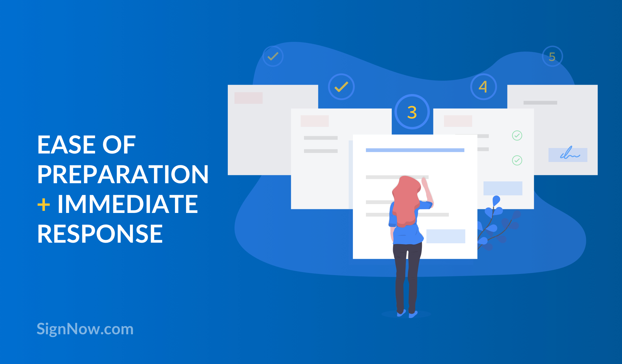Click the pink label on leftmost document
The height and width of the screenshot is (364, 622).
click(x=248, y=98)
